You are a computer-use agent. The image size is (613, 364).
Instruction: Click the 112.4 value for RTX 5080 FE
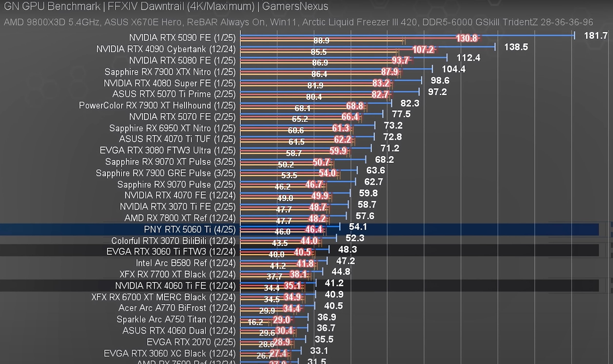pos(468,58)
